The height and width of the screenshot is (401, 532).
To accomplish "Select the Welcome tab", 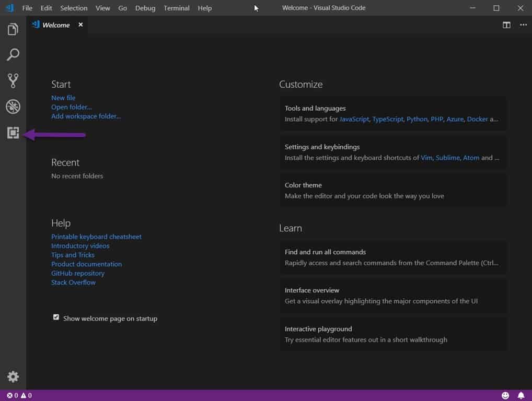I will (56, 25).
